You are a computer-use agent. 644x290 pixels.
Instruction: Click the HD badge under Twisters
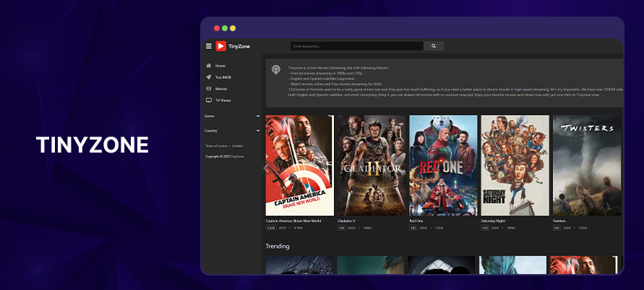click(557, 228)
